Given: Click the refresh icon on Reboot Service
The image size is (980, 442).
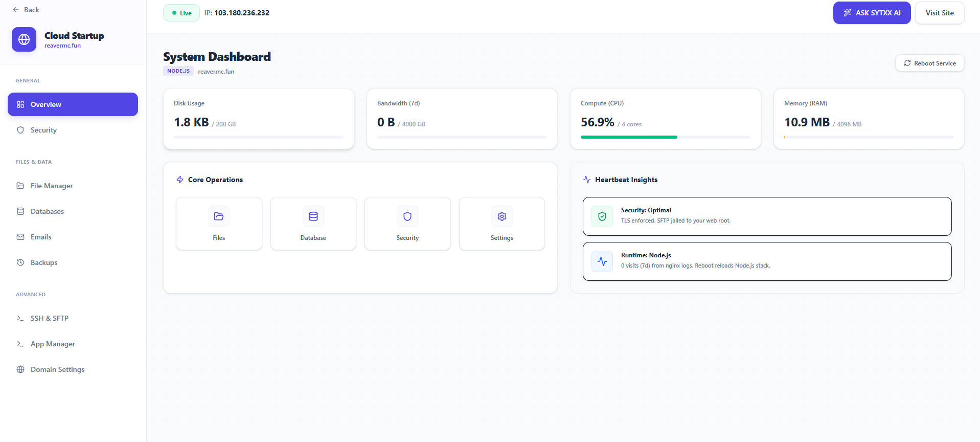Looking at the screenshot, I should point(907,63).
